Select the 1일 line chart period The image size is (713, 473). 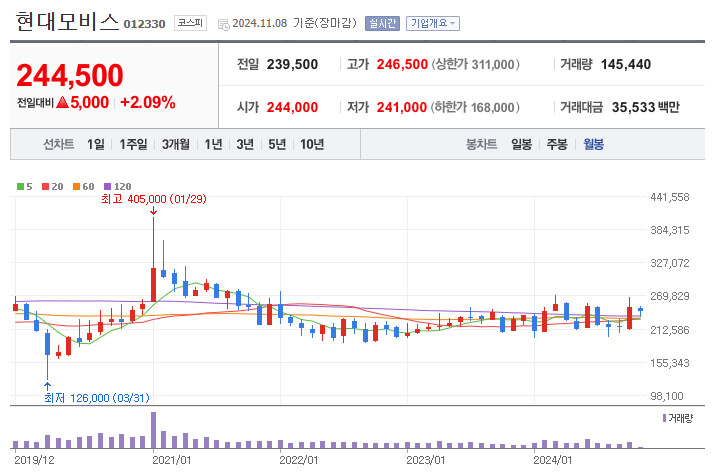tap(95, 144)
